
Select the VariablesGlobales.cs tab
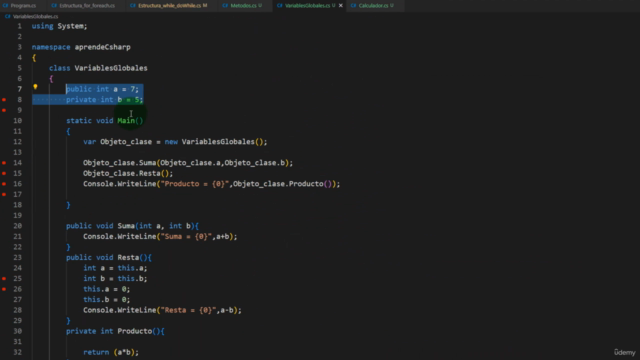pyautogui.click(x=306, y=6)
